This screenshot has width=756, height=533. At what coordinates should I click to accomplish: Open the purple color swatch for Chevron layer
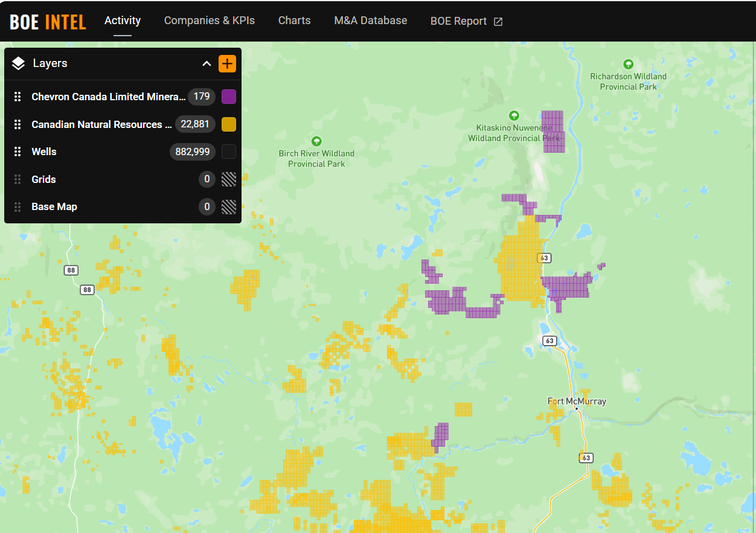[x=229, y=97]
